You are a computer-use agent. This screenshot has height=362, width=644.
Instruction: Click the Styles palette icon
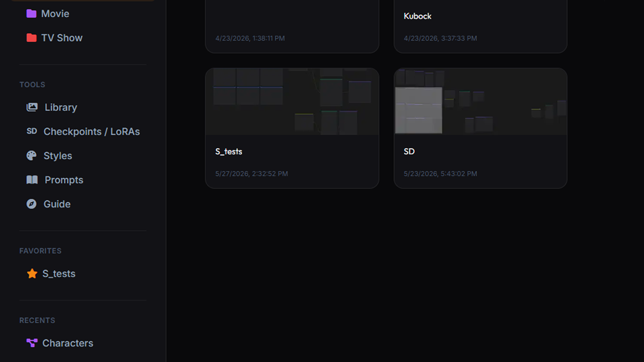(31, 156)
